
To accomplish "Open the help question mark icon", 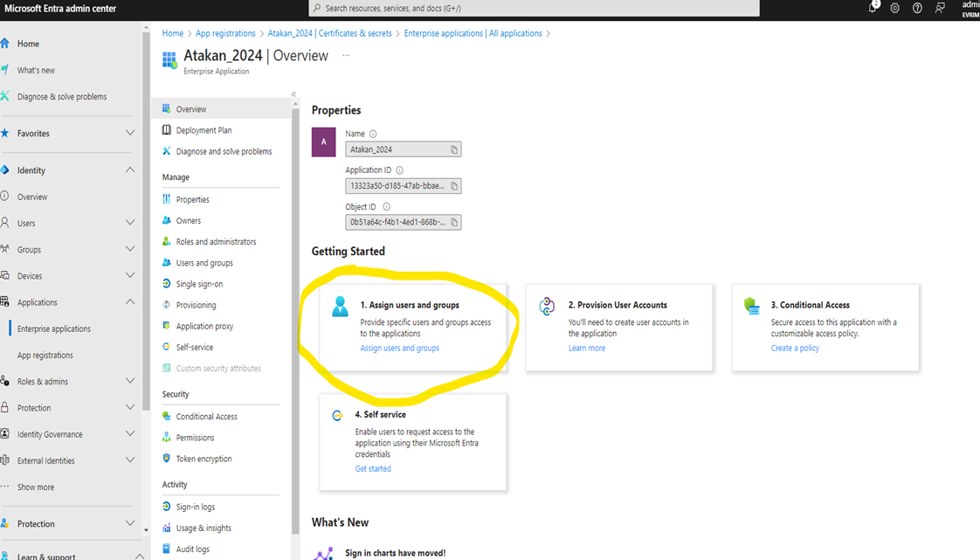I will click(917, 8).
